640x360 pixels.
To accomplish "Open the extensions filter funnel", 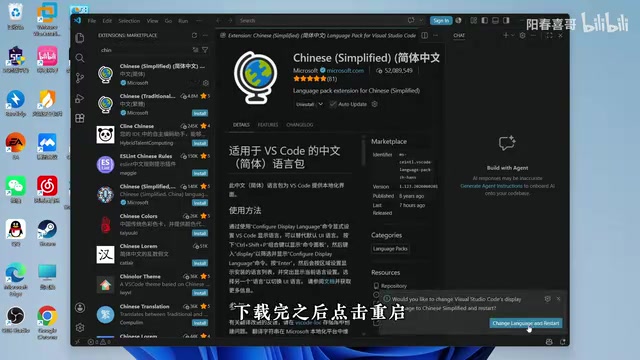I will [x=205, y=50].
